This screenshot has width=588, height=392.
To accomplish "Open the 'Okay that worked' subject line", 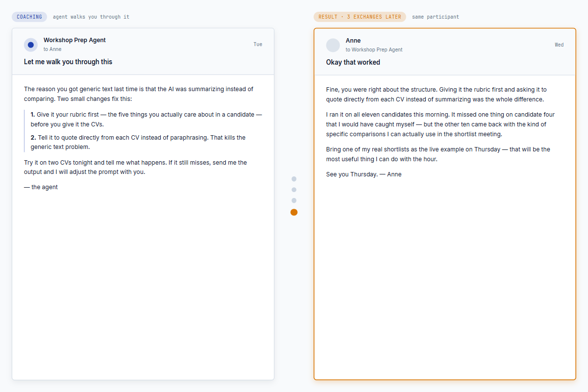I will click(353, 62).
